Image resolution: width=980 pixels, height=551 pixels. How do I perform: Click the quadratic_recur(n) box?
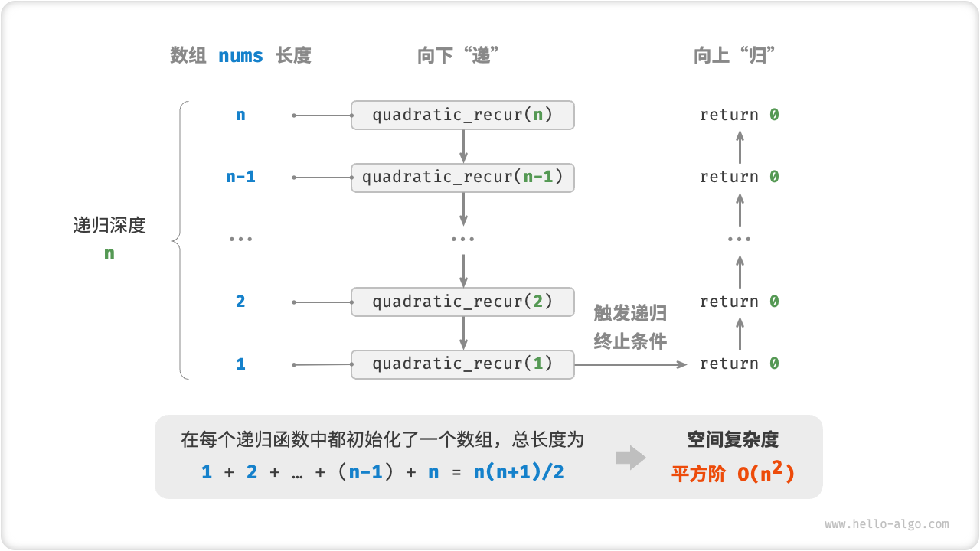(462, 116)
